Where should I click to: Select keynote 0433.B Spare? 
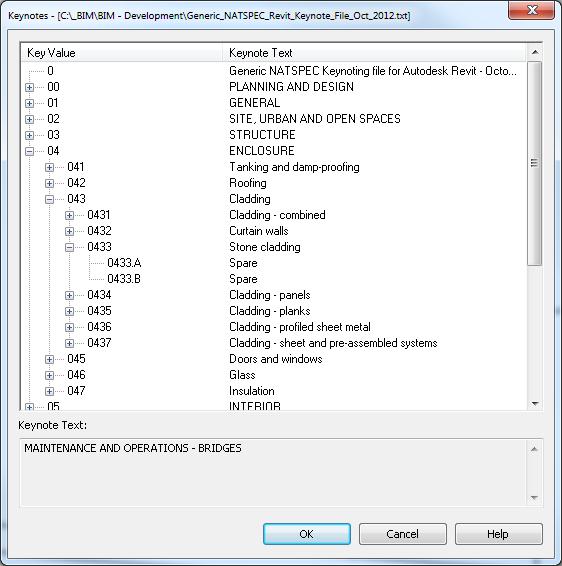click(274, 279)
